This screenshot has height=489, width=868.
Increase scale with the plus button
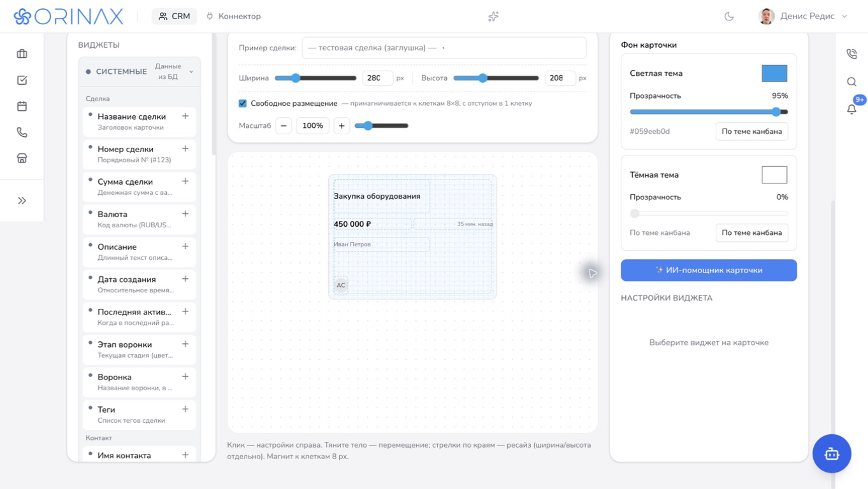click(x=342, y=125)
